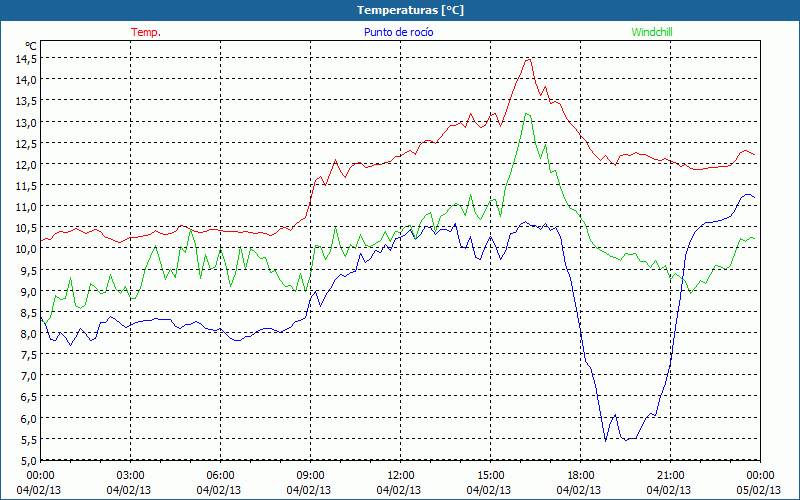Click the red Temp. legend label
The height and width of the screenshot is (500, 800).
point(146,32)
